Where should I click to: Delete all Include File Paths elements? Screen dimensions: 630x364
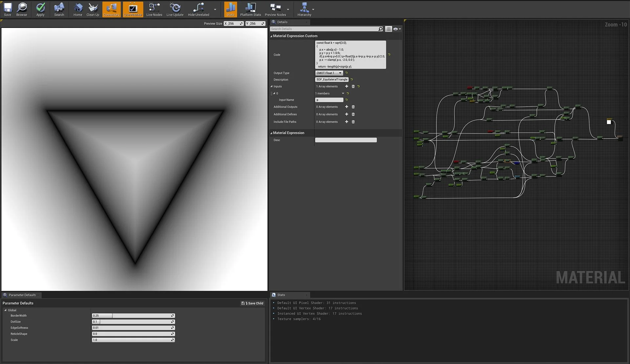pos(353,122)
